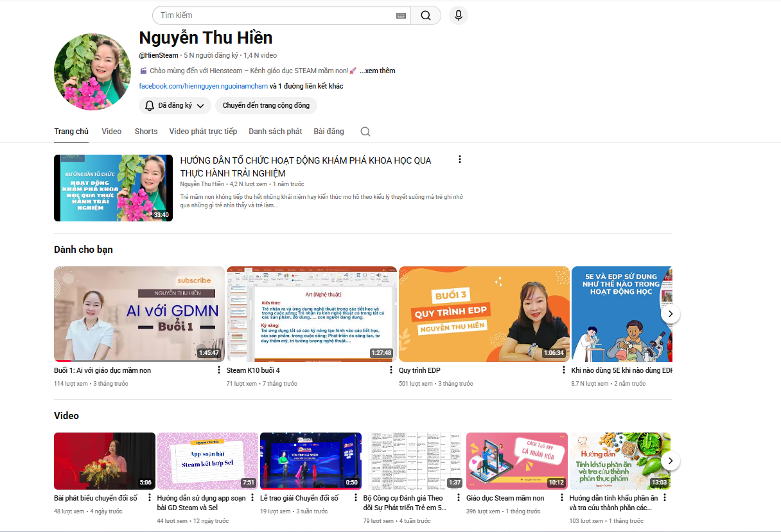
Task: Switch to the Shorts tab
Action: coord(146,132)
